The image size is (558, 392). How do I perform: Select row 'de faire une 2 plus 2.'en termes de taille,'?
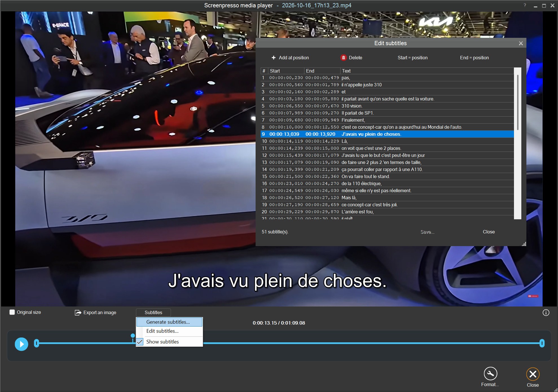(387, 162)
